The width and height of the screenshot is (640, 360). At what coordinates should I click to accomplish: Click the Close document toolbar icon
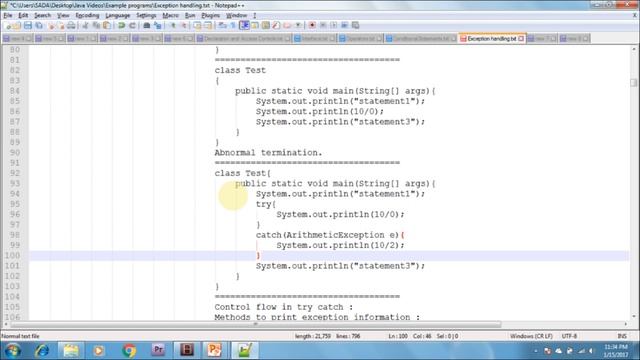click(51, 26)
